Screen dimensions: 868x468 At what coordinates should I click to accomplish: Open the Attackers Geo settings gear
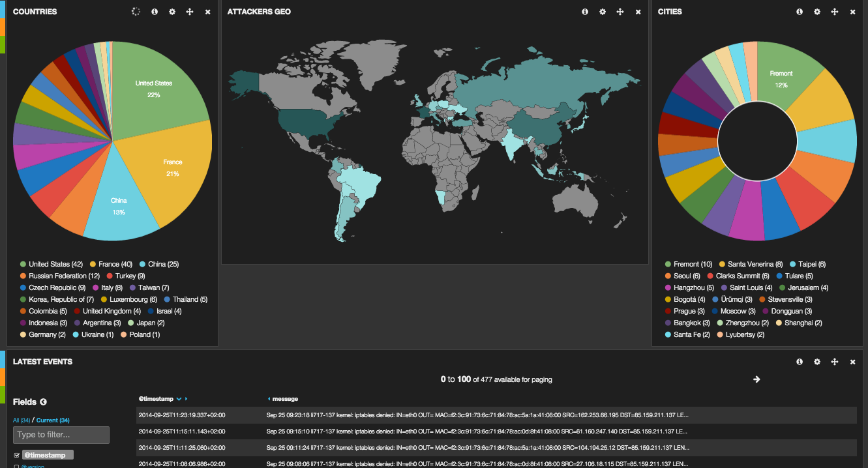pos(603,12)
